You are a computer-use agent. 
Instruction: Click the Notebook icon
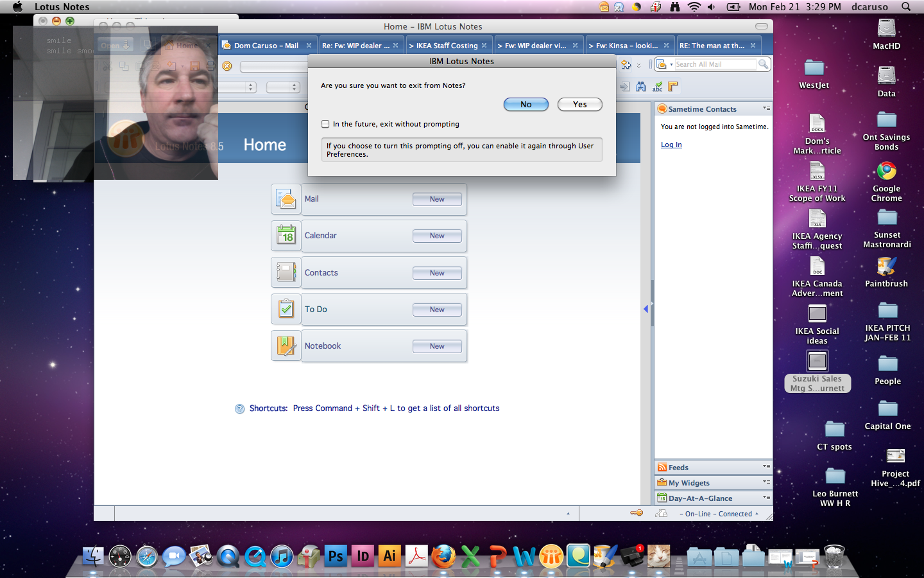[x=286, y=346]
